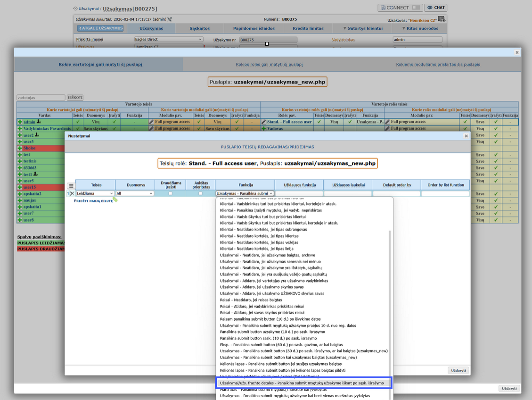532x400 pixels.
Task: Click the bottom-right Uždaryti button of the popup
Action: coord(509,389)
